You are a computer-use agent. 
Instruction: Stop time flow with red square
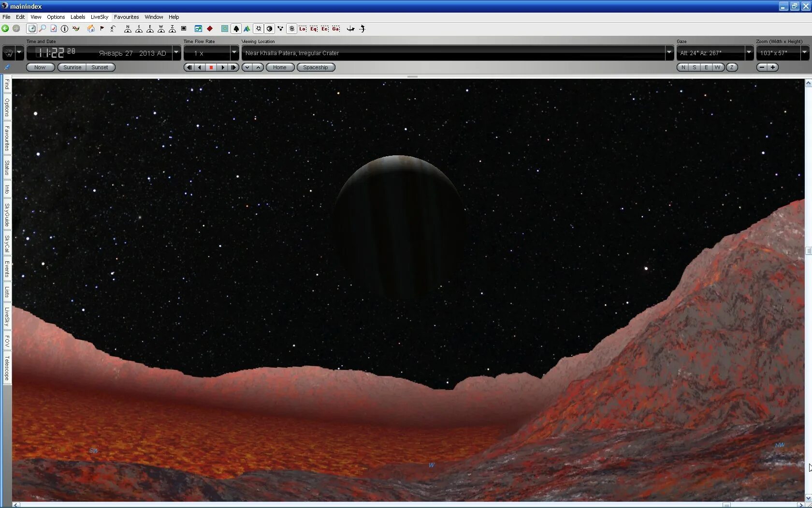211,67
